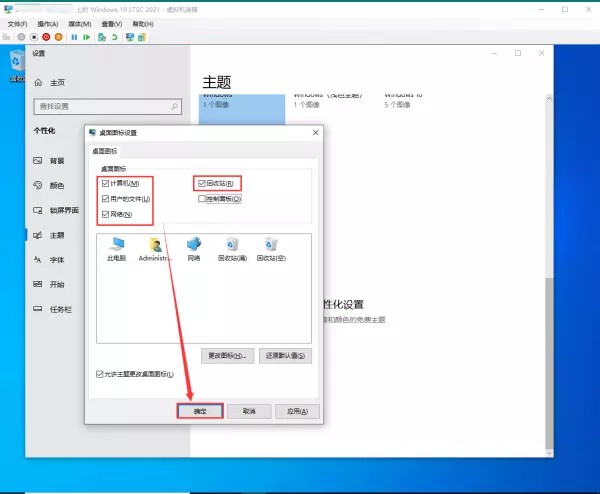Open the 背景 background settings page
This screenshot has width=600, height=494.
point(57,161)
